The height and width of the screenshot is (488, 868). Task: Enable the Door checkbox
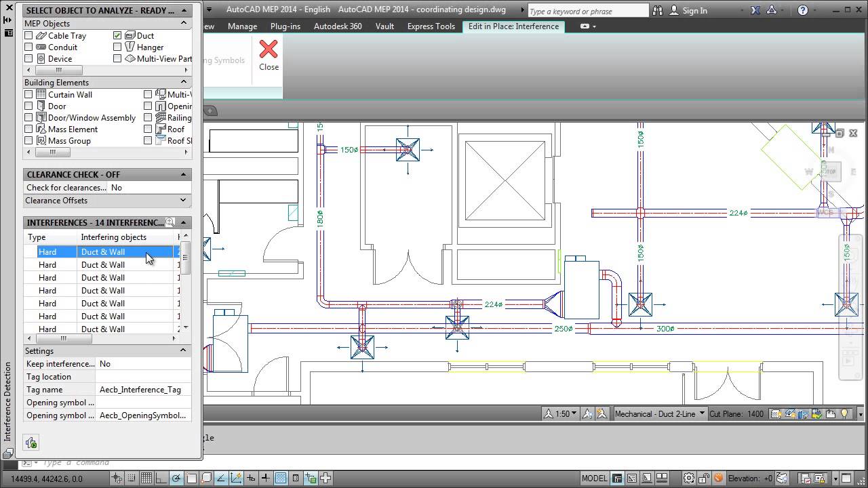click(28, 106)
